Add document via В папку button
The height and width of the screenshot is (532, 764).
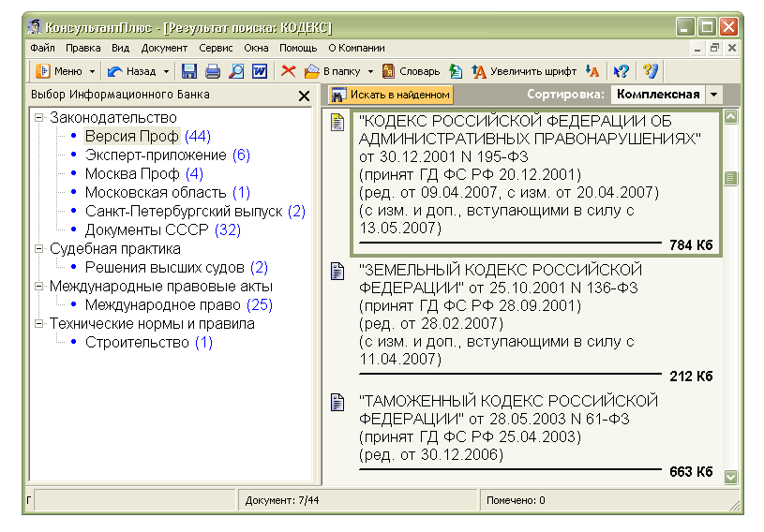click(x=332, y=71)
